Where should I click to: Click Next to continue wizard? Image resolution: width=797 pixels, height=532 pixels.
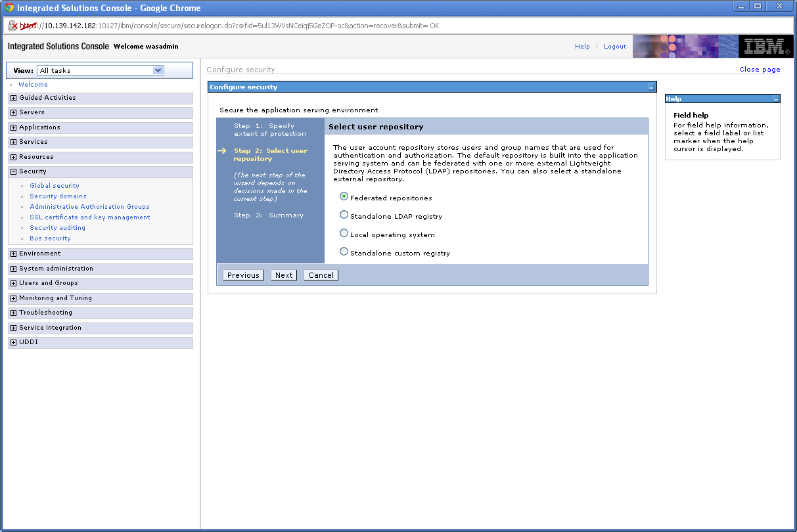[284, 275]
